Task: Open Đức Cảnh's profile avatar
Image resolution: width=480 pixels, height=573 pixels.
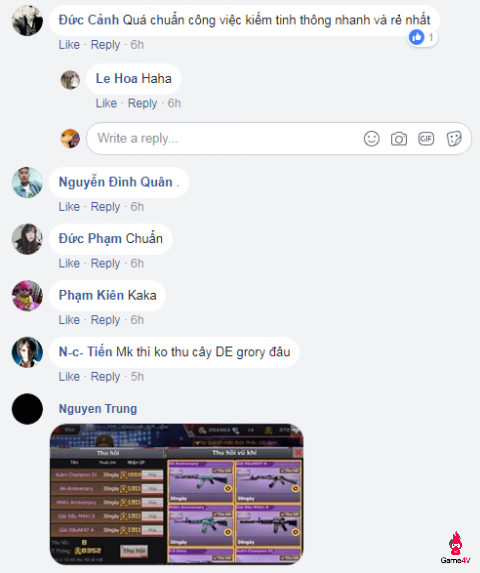Action: click(x=27, y=20)
